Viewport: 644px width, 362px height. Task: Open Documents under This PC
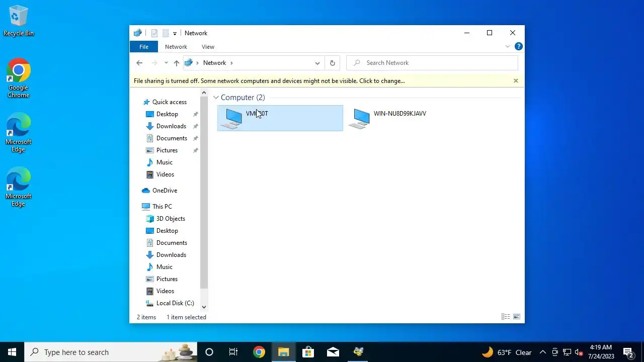coord(172,243)
